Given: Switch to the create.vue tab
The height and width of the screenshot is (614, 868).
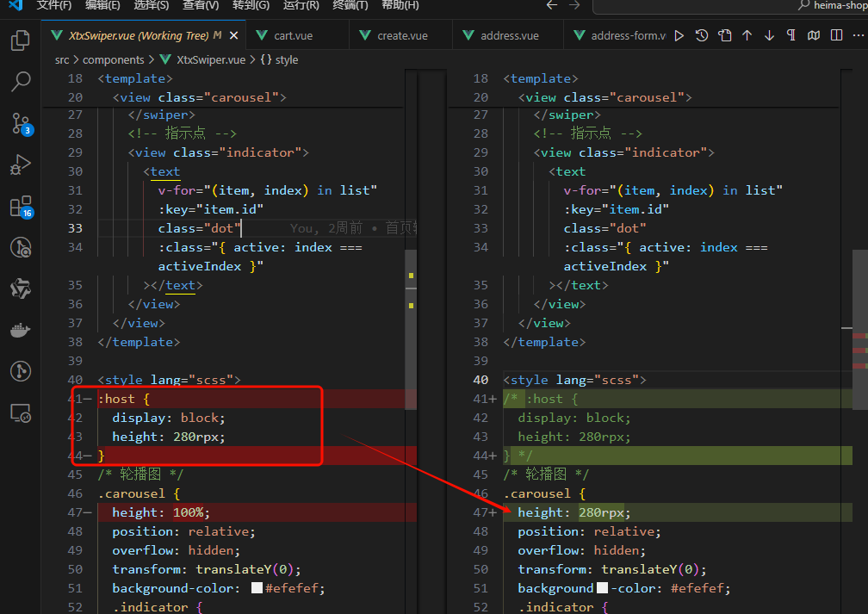Looking at the screenshot, I should pos(402,35).
